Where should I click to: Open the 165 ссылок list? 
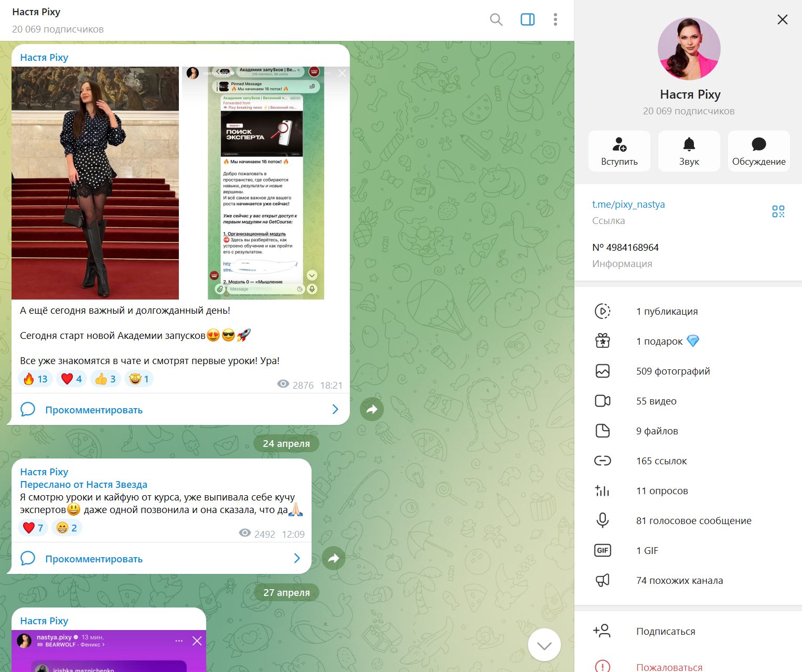pos(688,461)
